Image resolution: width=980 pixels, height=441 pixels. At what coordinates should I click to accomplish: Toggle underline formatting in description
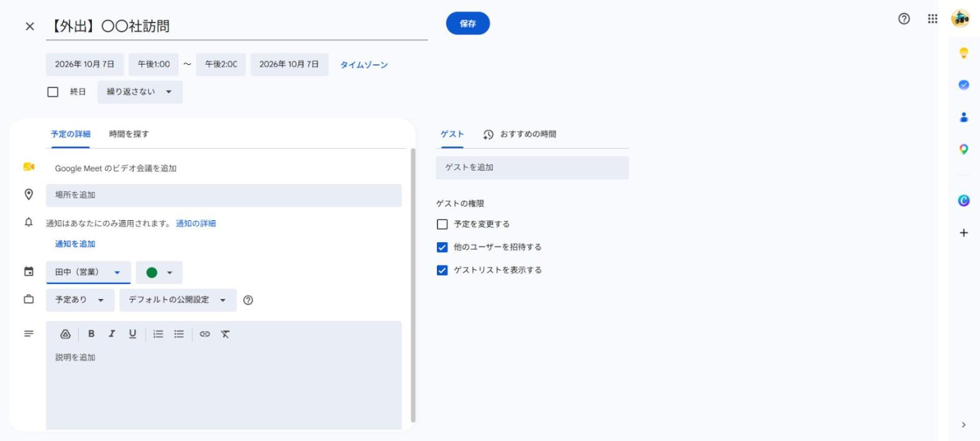(x=132, y=334)
